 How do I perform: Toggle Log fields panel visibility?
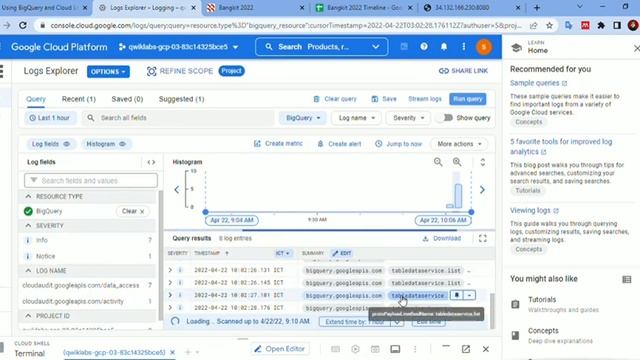click(x=50, y=144)
